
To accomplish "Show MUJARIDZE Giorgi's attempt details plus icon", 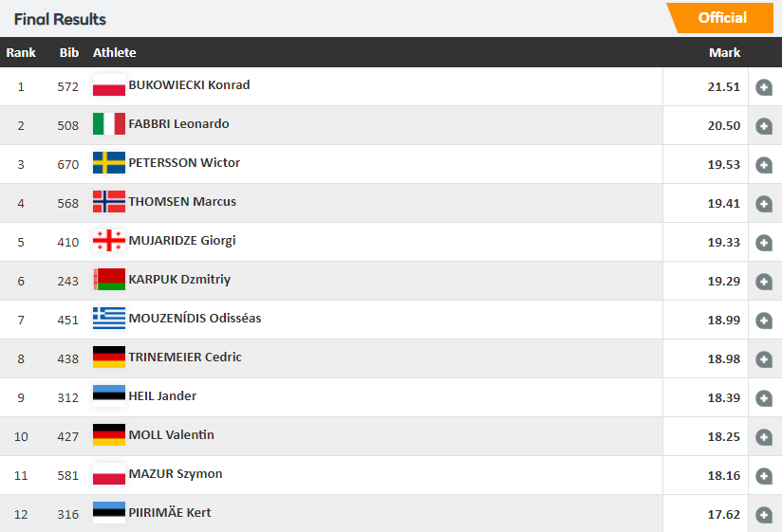I will (x=764, y=243).
